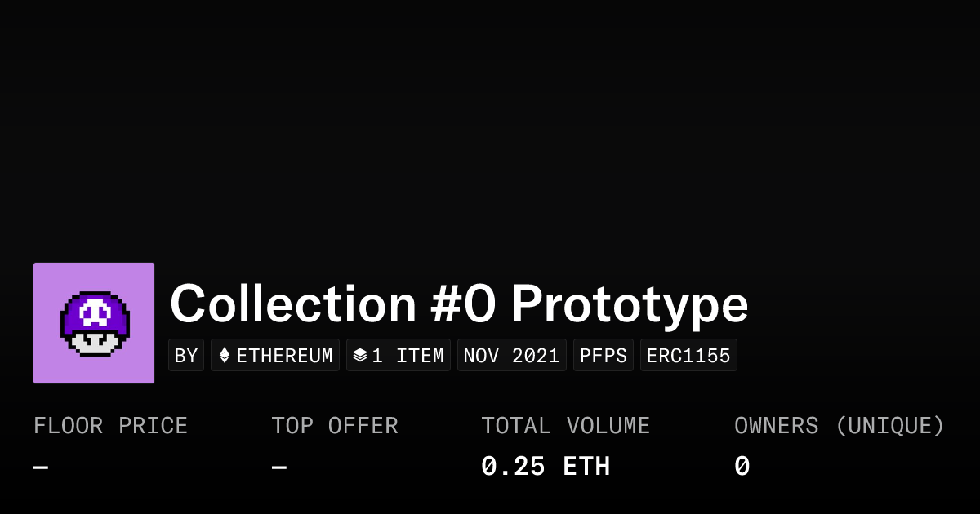Image resolution: width=980 pixels, height=514 pixels.
Task: Select the 0 owners count value
Action: click(740, 465)
